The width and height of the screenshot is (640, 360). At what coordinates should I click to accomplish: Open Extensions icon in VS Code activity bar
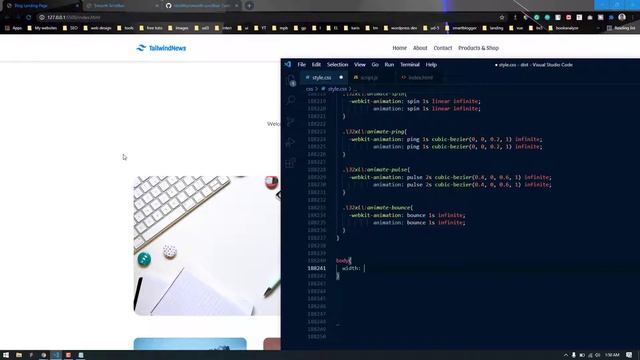click(x=291, y=163)
